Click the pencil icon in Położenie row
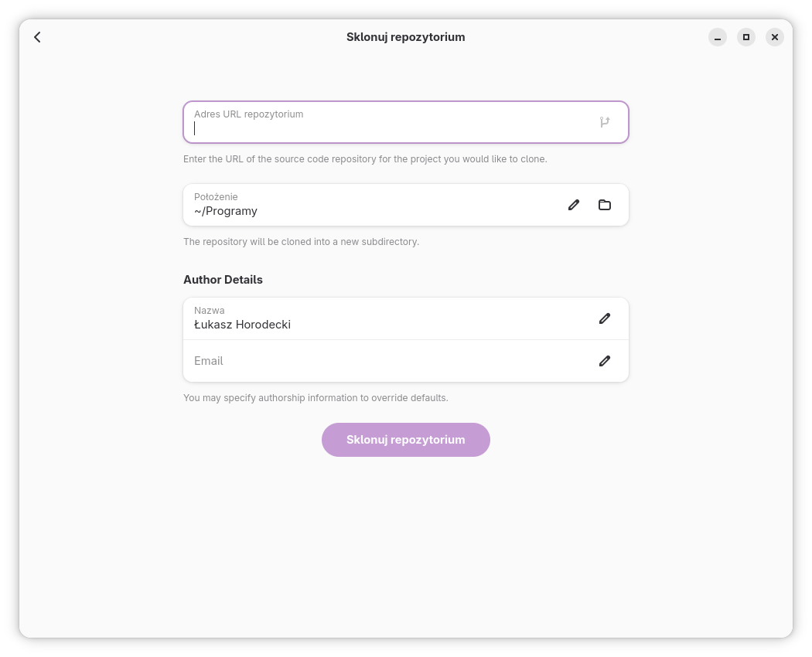This screenshot has width=812, height=657. 574,205
